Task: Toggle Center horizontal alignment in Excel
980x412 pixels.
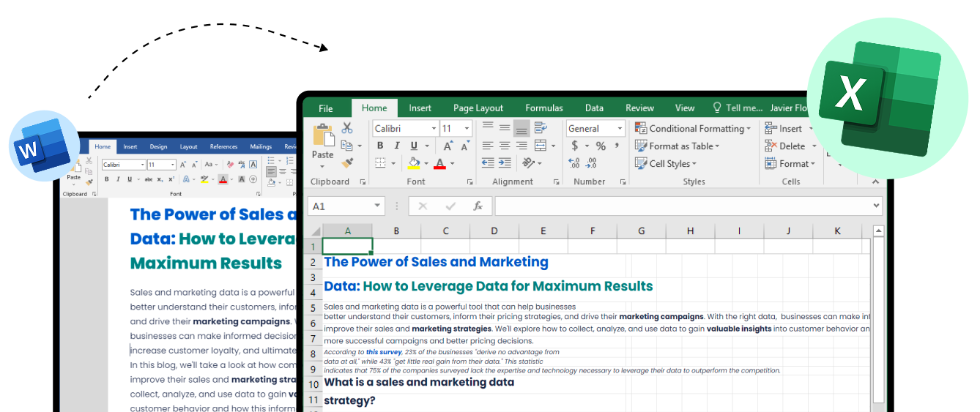Action: [x=505, y=146]
